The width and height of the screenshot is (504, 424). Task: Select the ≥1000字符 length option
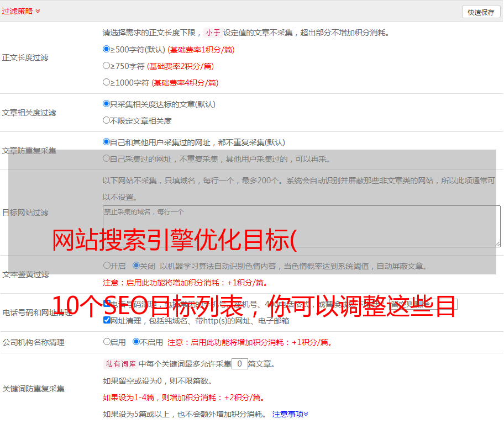(x=106, y=82)
